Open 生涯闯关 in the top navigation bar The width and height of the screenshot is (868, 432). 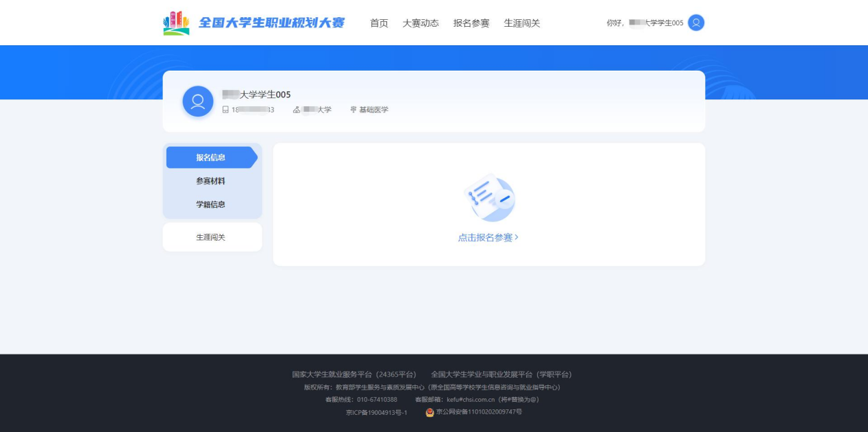pyautogui.click(x=522, y=23)
